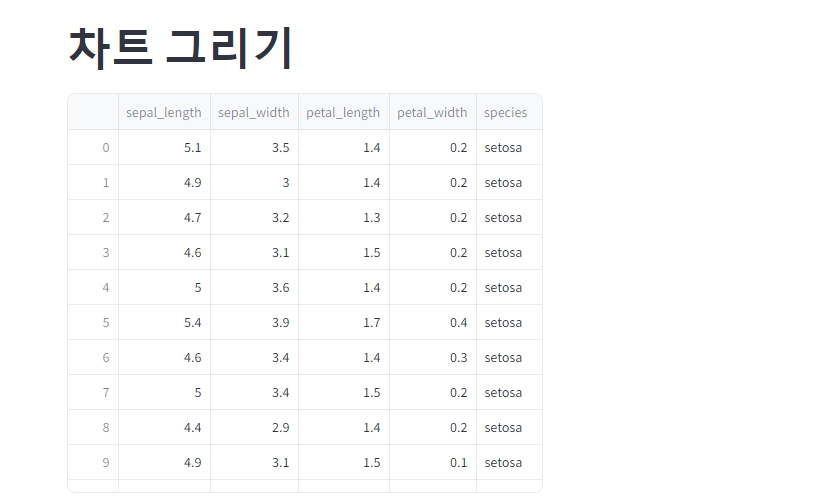Select row index 4 cell
The image size is (830, 503).
pyautogui.click(x=93, y=287)
